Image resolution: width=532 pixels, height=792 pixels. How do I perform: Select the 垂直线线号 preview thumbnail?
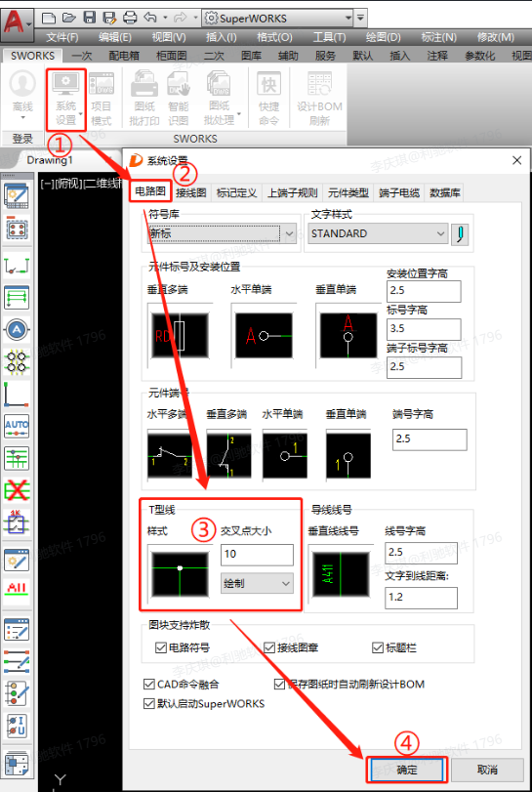point(341,574)
